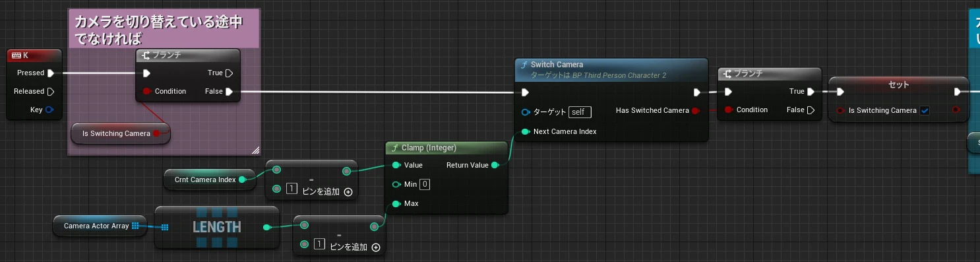Click the Pressed execution pin on K node

point(51,73)
